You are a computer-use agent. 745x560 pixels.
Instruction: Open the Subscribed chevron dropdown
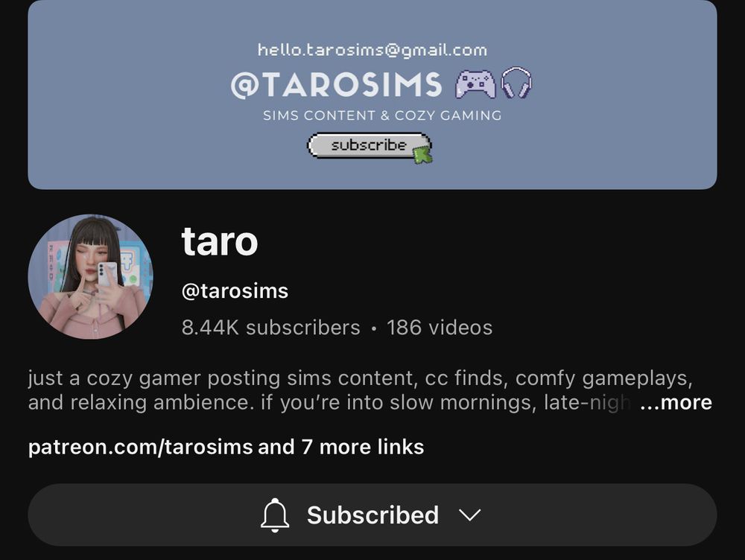point(470,515)
